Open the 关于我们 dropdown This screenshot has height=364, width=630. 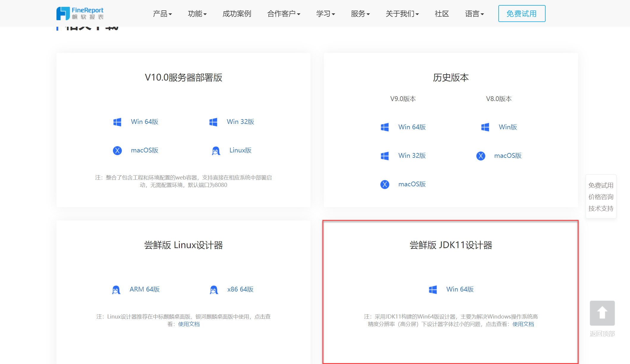[402, 14]
